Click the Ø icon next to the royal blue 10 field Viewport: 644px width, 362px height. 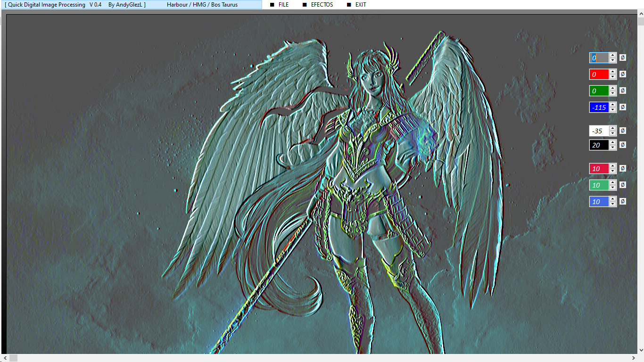tap(622, 201)
